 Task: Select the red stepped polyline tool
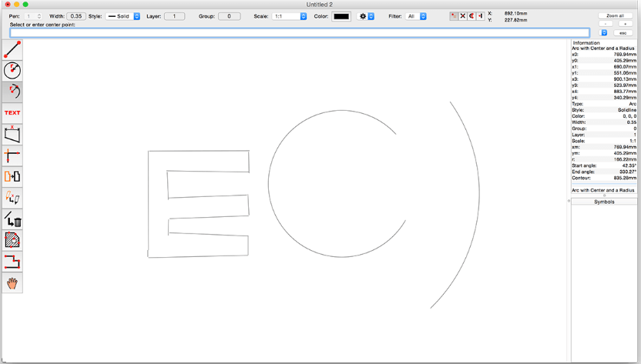[x=12, y=262]
